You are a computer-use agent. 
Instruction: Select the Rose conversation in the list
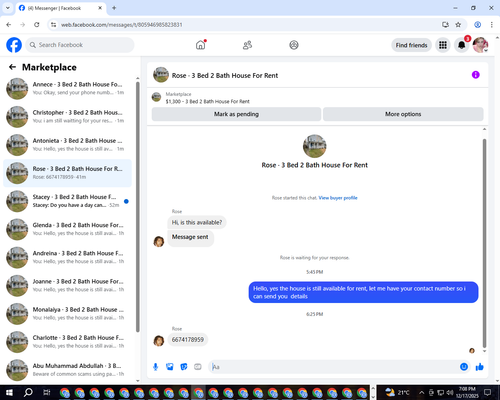pyautogui.click(x=67, y=173)
